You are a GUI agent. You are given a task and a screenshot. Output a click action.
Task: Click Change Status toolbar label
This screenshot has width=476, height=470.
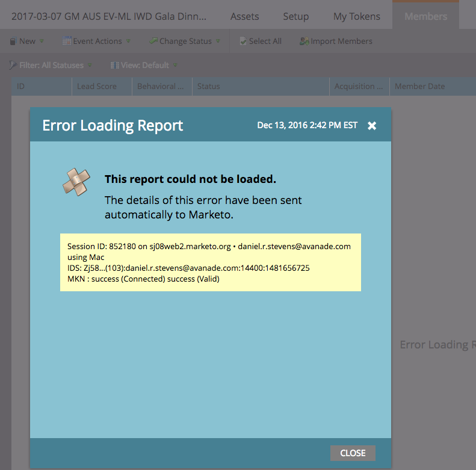[x=185, y=41]
